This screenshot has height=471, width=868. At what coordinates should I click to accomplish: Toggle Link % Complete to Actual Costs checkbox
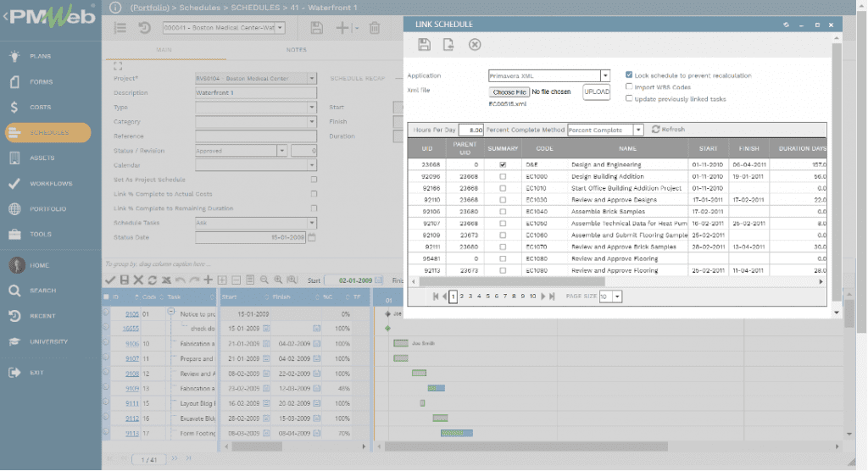tap(314, 194)
